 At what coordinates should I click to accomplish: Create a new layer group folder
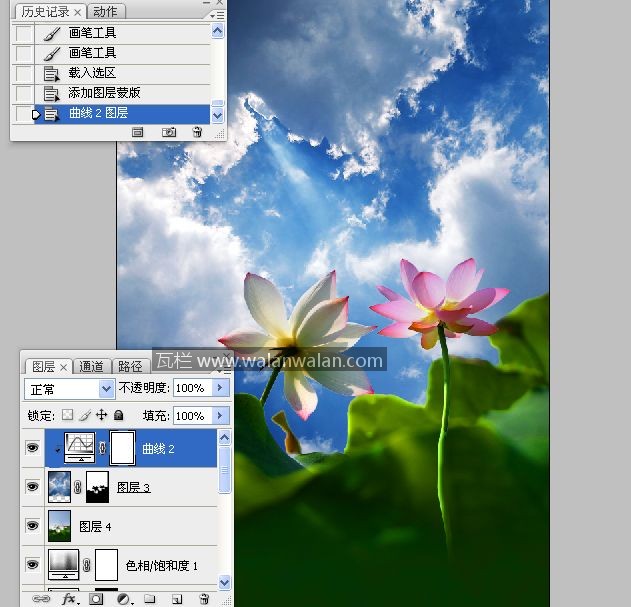click(x=149, y=599)
